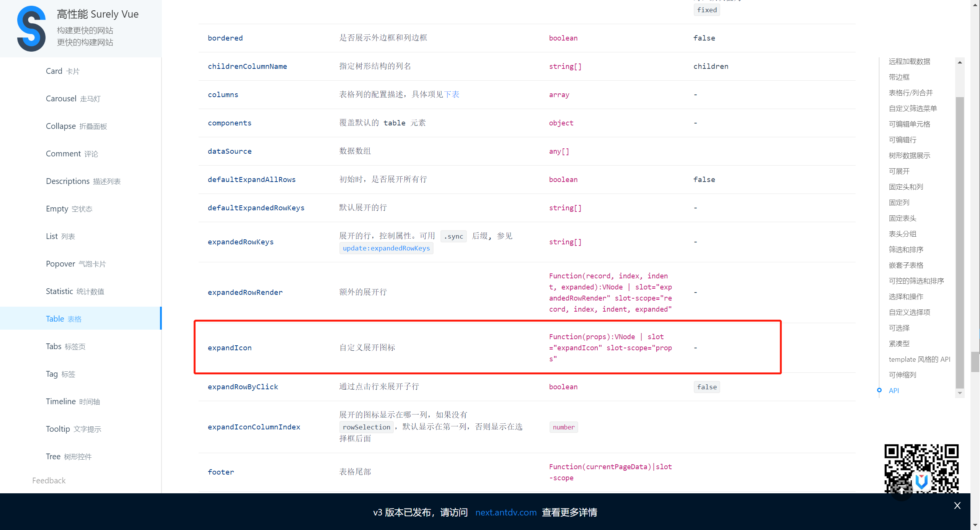Click the expandedRowKeys property name
The image size is (980, 530).
point(240,242)
